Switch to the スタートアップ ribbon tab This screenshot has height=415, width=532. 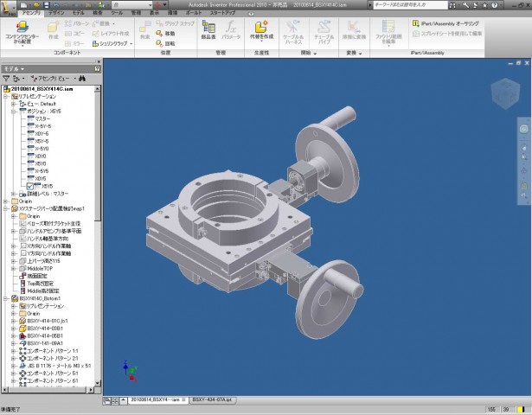pyautogui.click(x=222, y=13)
